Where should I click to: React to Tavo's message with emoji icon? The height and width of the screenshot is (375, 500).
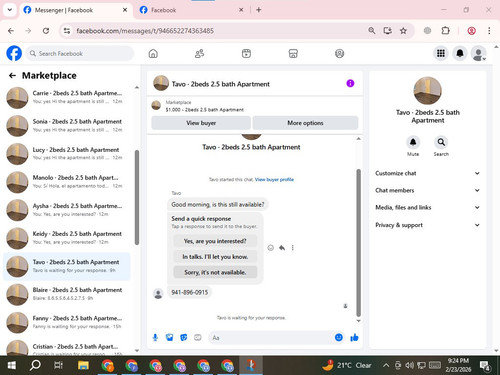click(271, 248)
